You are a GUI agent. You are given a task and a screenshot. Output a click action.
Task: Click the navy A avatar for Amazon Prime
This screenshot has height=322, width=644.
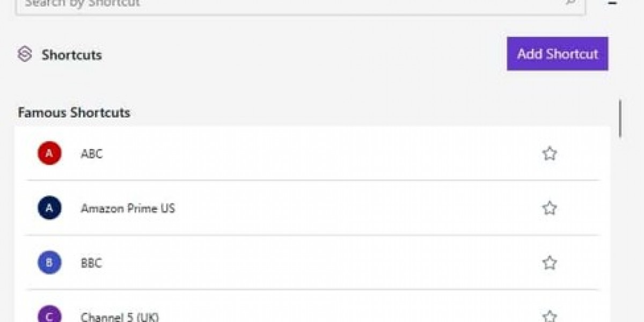pyautogui.click(x=49, y=208)
